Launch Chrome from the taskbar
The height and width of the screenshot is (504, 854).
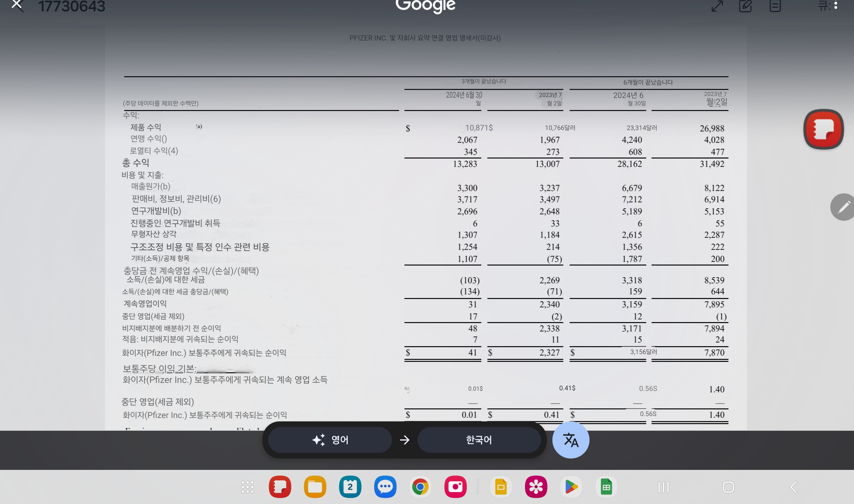click(x=420, y=487)
